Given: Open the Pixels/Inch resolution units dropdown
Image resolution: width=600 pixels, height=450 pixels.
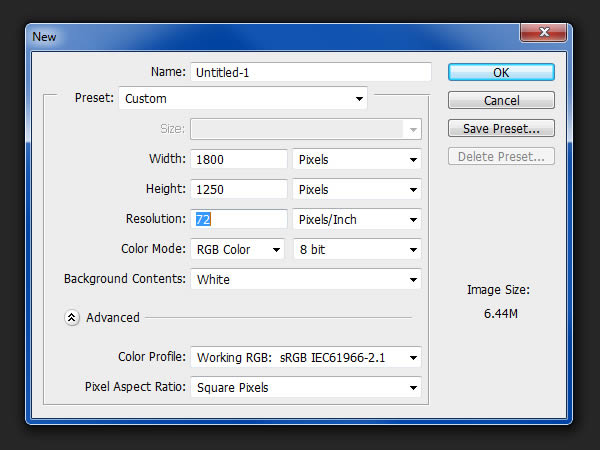Looking at the screenshot, I should point(357,219).
